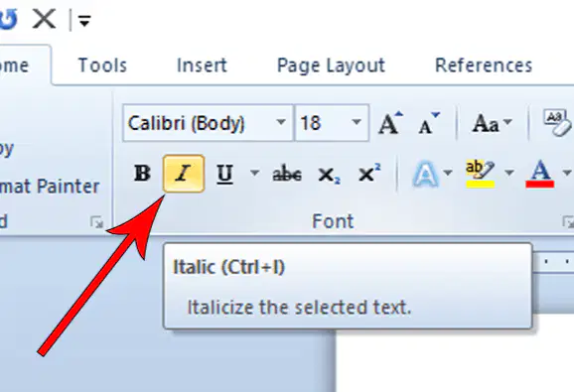Click Format Painter button
The image size is (574, 392).
point(50,187)
